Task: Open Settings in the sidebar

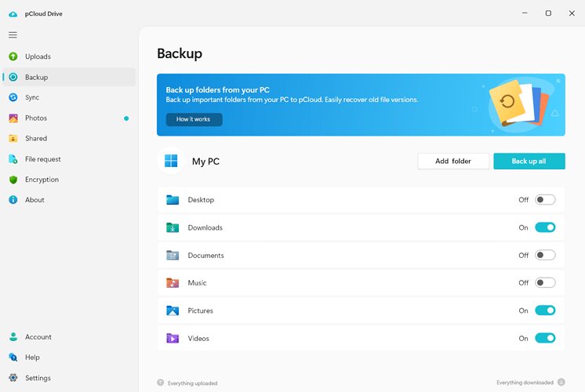Action: pyautogui.click(x=38, y=378)
